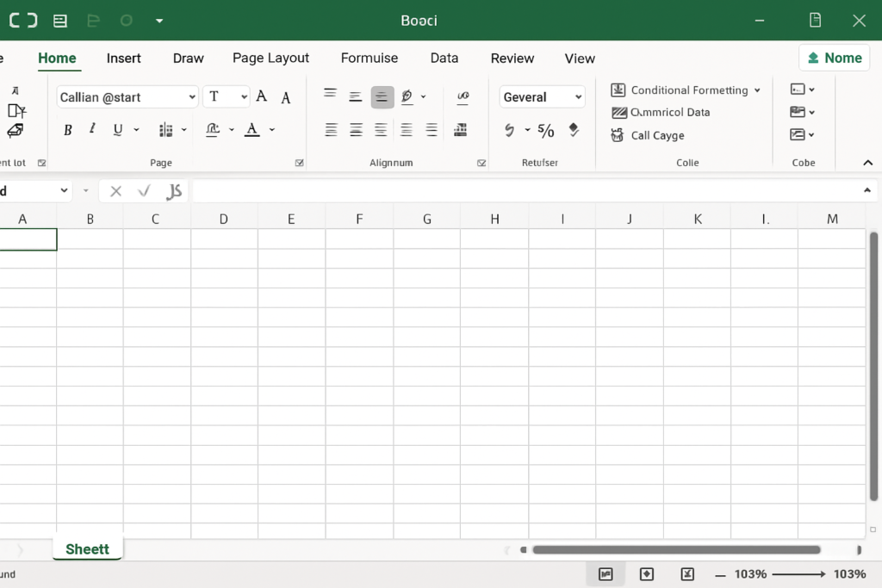Open the underline style dropdown arrow
Image resolution: width=882 pixels, height=588 pixels.
point(136,130)
